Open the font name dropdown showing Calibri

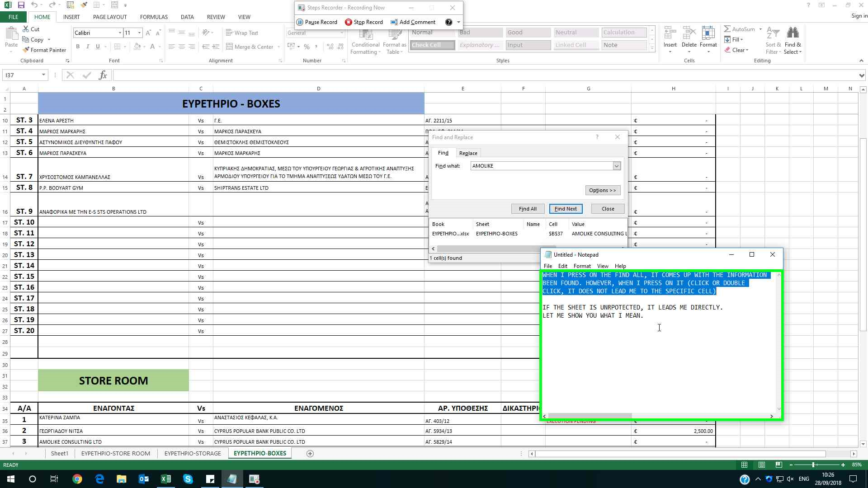(x=120, y=33)
